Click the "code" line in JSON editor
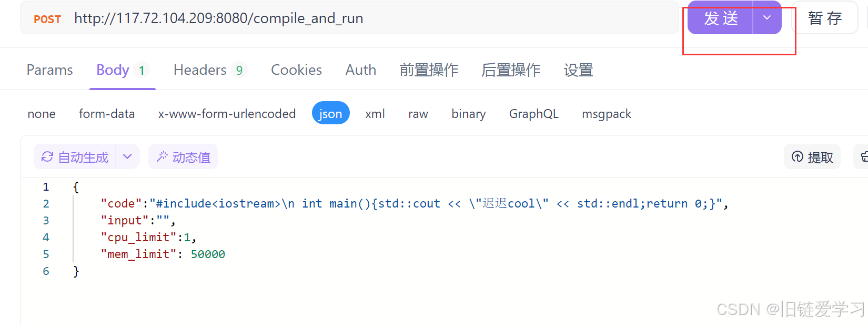This screenshot has width=868, height=325. [415, 204]
